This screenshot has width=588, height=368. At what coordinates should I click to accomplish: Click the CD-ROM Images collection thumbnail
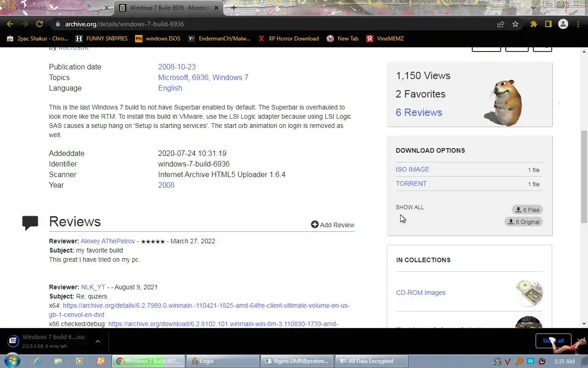click(x=529, y=293)
